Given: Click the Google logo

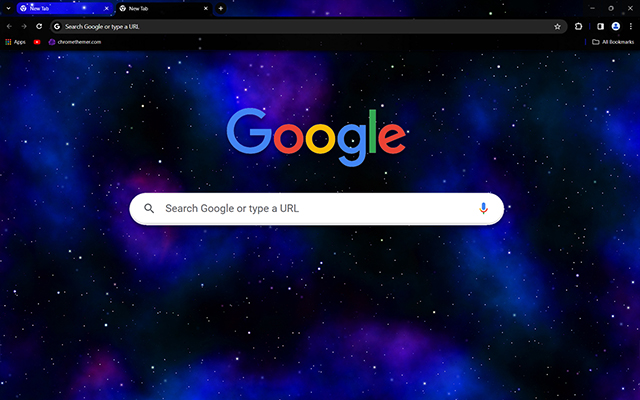Looking at the screenshot, I should pos(316,137).
